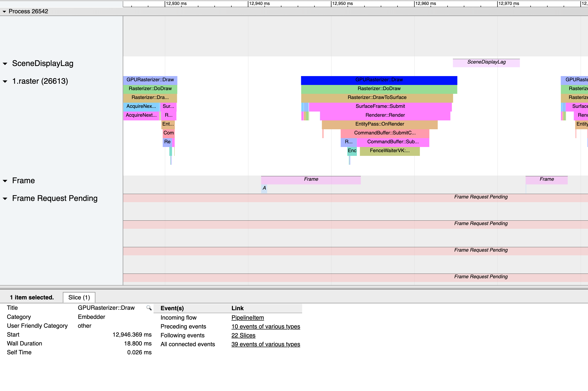Click the magnifier icon next to the slice title
The width and height of the screenshot is (588, 391).
149,308
